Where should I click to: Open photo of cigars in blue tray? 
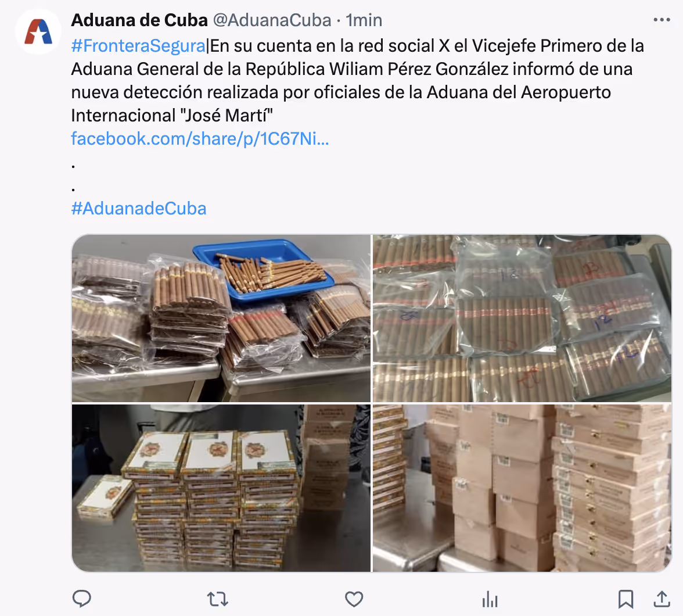[x=221, y=318]
